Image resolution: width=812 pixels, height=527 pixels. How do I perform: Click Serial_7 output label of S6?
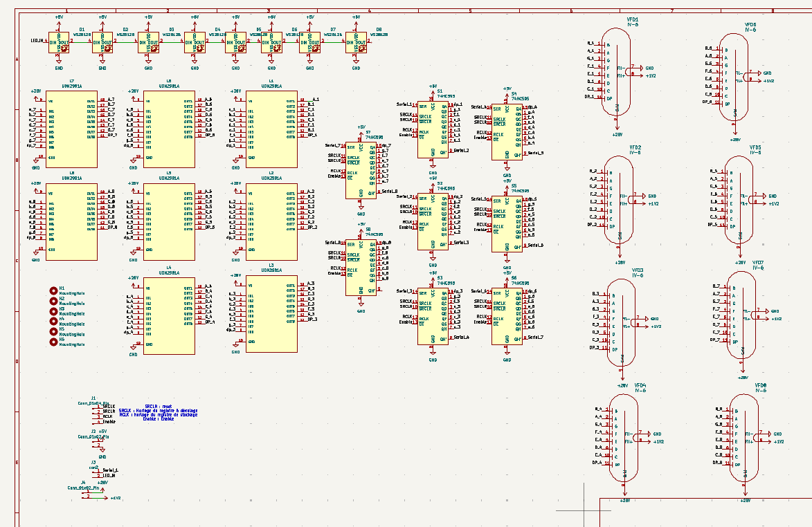pos(536,337)
